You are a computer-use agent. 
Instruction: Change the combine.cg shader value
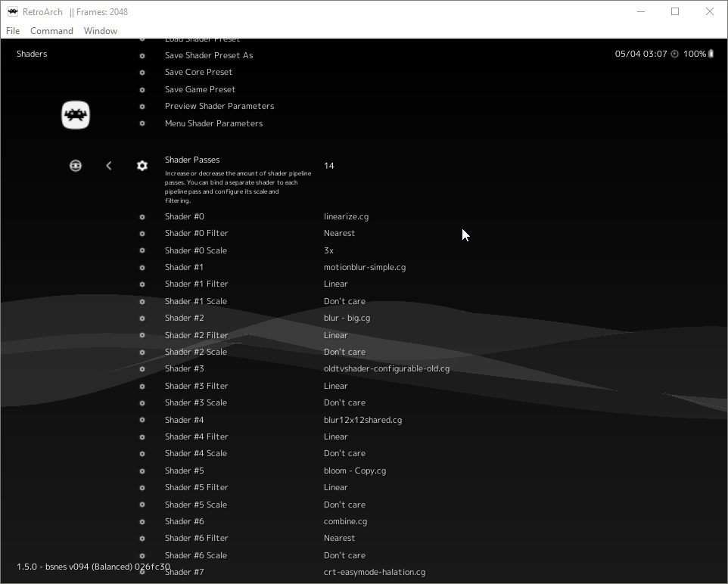pos(345,521)
